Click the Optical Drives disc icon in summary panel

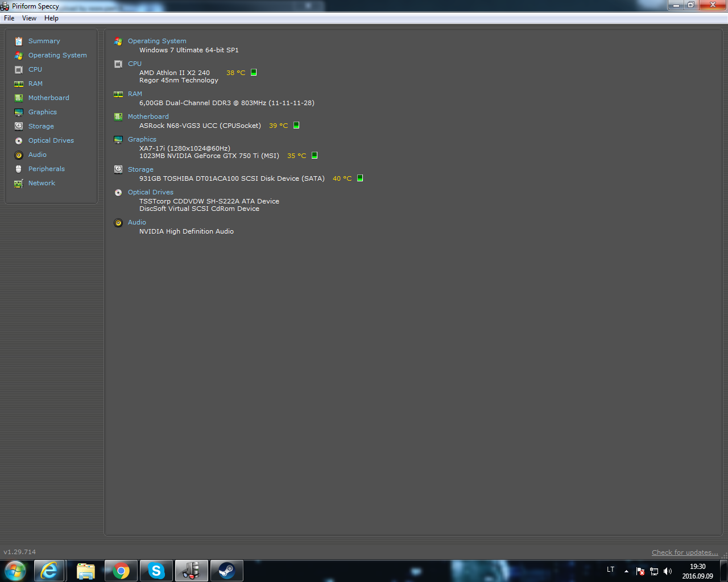[118, 193]
